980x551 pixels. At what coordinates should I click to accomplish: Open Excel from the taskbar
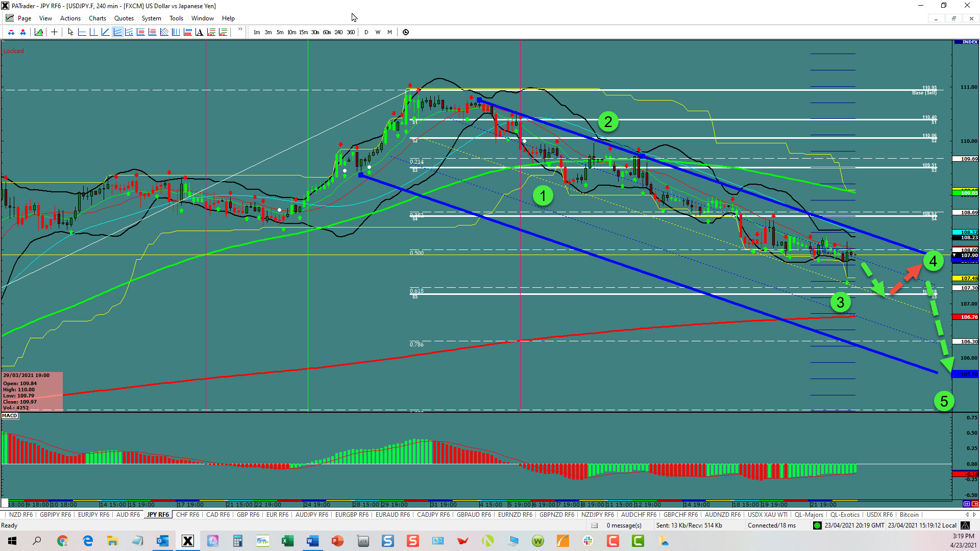288,541
